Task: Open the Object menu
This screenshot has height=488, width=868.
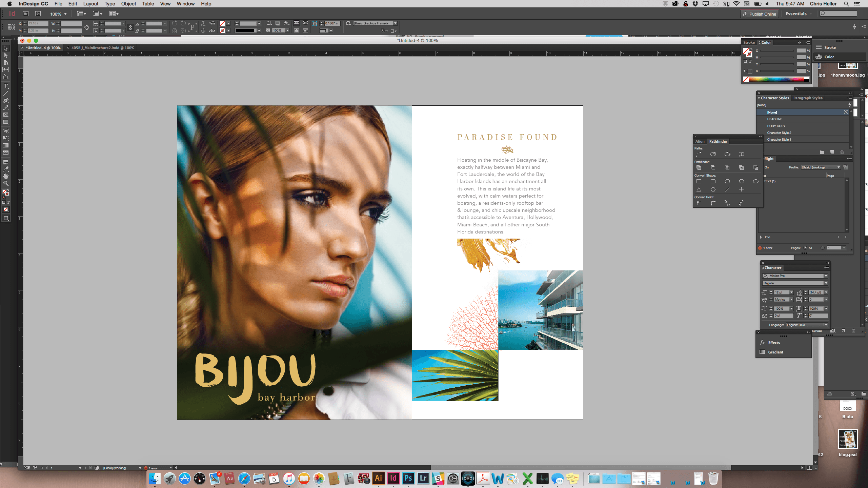Action: coord(128,4)
